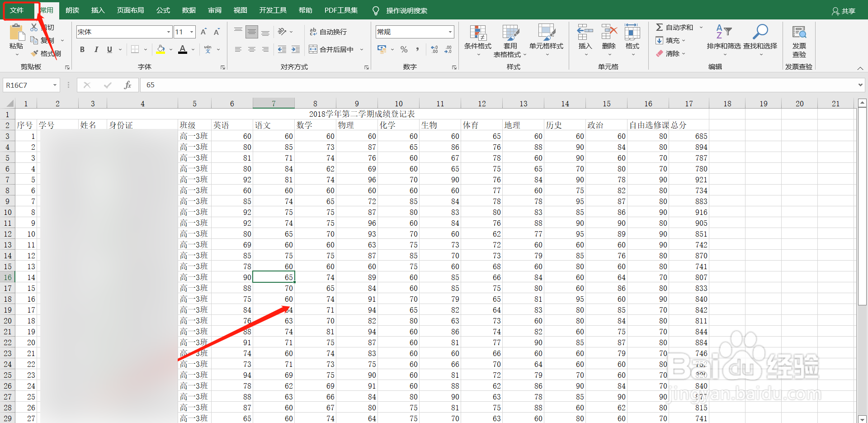The height and width of the screenshot is (423, 868).
Task: Switch to the 公式 tab
Action: [163, 10]
